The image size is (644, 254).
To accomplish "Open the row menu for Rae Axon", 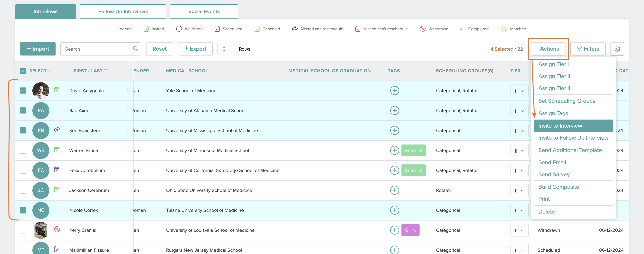I will (128, 110).
